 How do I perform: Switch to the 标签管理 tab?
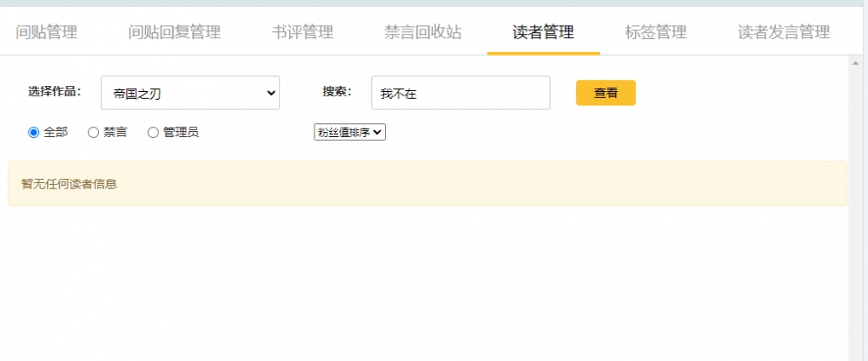point(655,33)
